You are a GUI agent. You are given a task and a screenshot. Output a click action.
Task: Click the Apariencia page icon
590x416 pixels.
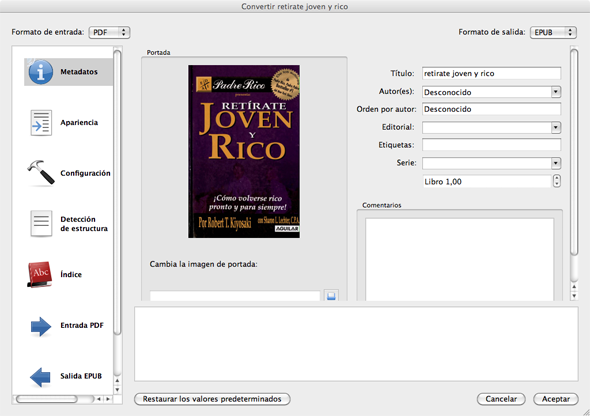tap(41, 123)
